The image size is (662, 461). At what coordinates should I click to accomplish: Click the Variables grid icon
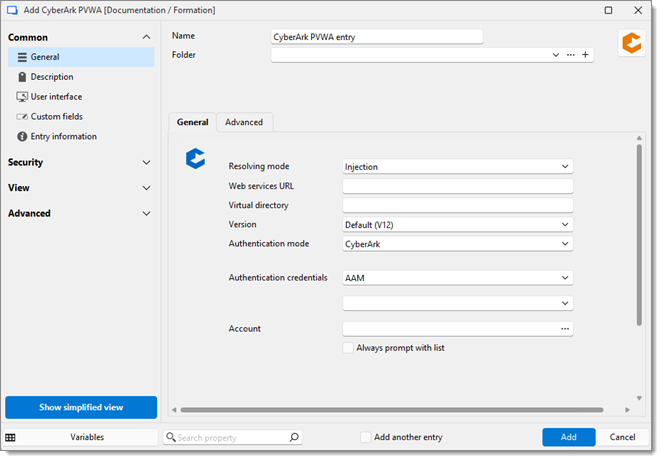10,438
